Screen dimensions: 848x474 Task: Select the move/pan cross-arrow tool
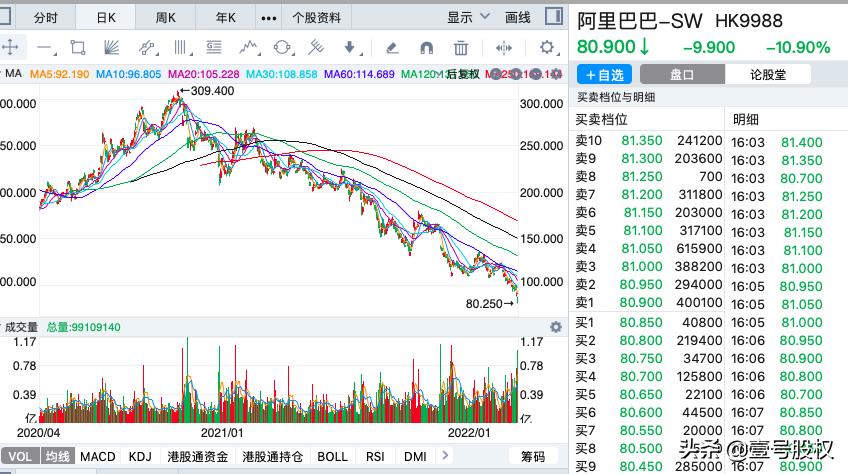pyautogui.click(x=10, y=48)
